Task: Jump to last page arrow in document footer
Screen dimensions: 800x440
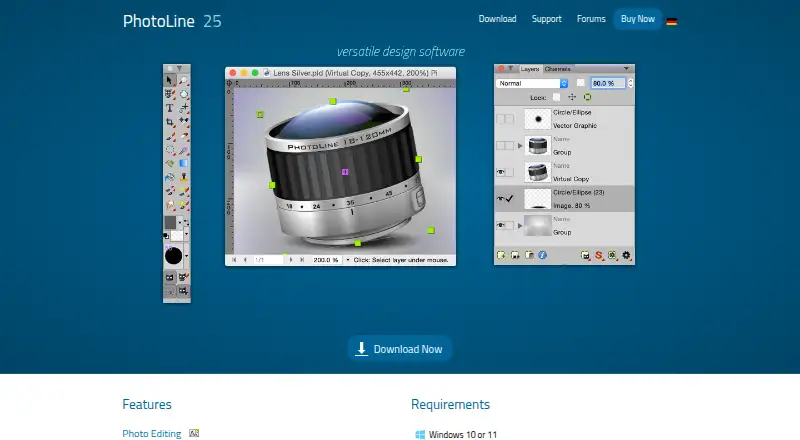Action: [x=302, y=260]
